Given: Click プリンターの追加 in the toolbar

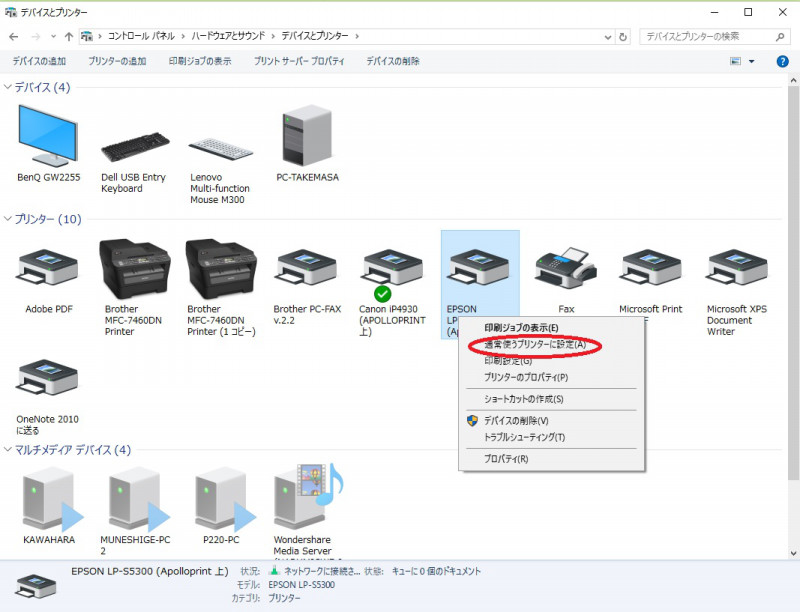Looking at the screenshot, I should point(117,61).
